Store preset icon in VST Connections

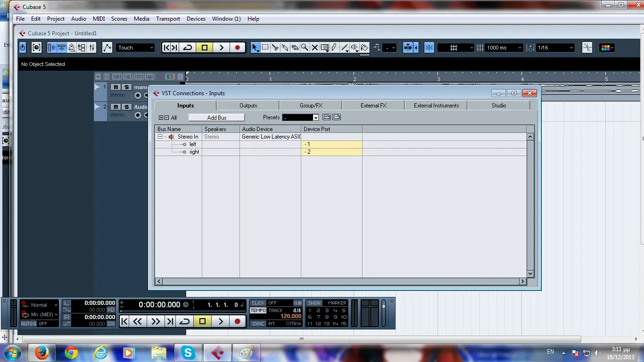tap(327, 117)
